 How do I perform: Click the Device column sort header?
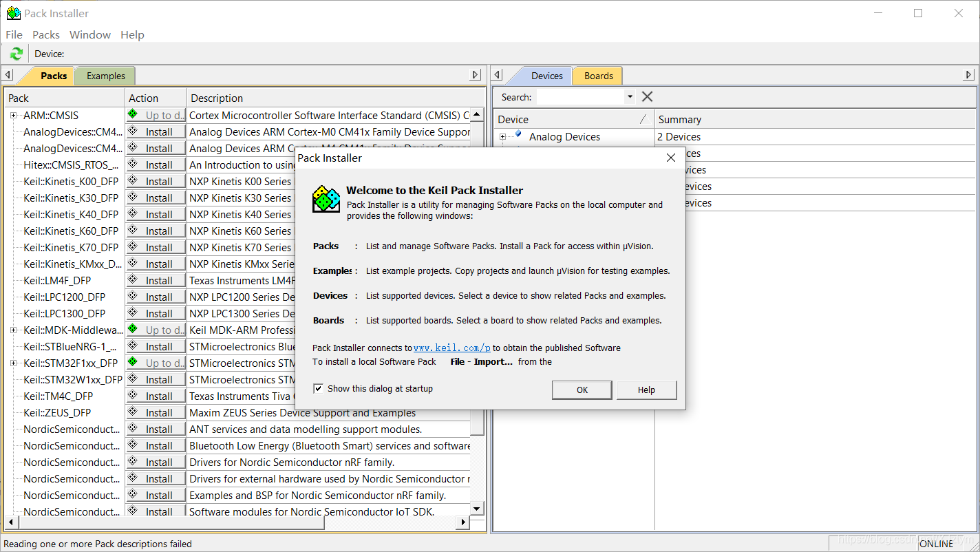click(574, 119)
